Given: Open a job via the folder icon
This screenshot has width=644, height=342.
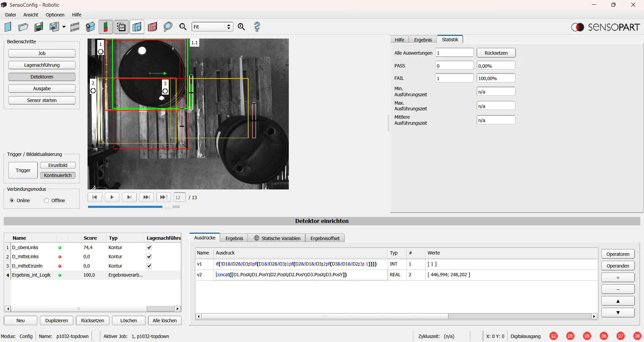Looking at the screenshot, I should click(23, 27).
